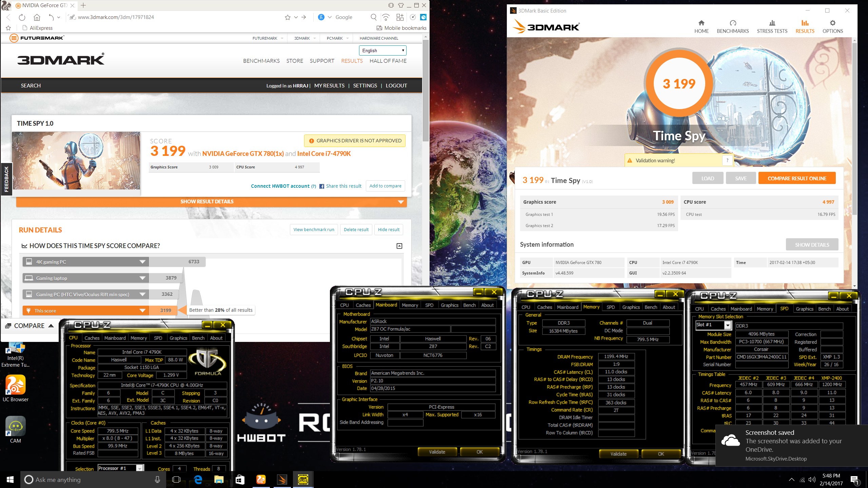Open search engine Google dropdown arrow
The image size is (868, 488).
tap(329, 17)
